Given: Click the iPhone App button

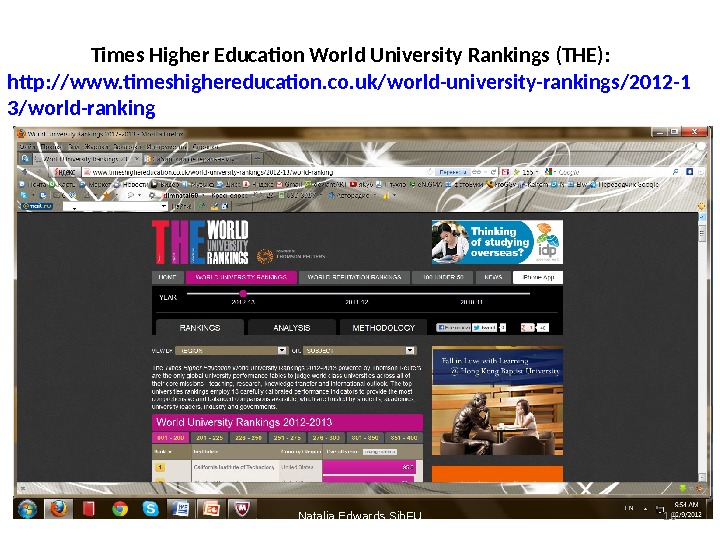Looking at the screenshot, I should 538,277.
